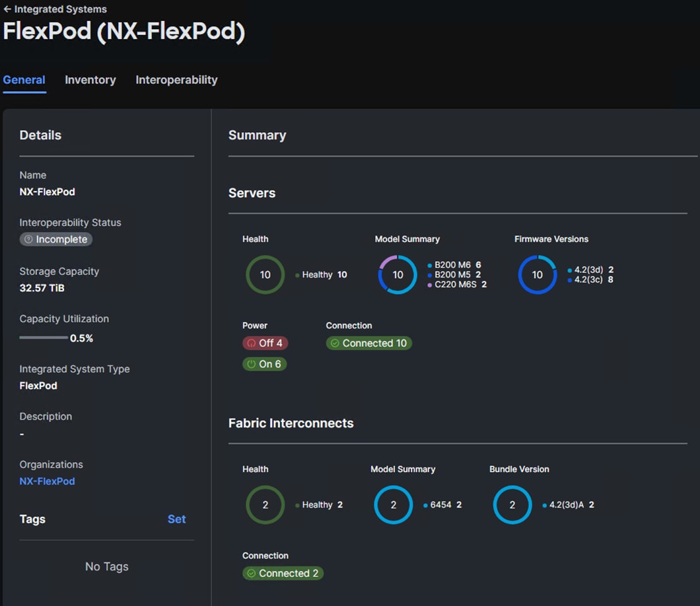700x606 pixels.
Task: Click the Servers Model Summary donut chart
Action: click(x=398, y=275)
